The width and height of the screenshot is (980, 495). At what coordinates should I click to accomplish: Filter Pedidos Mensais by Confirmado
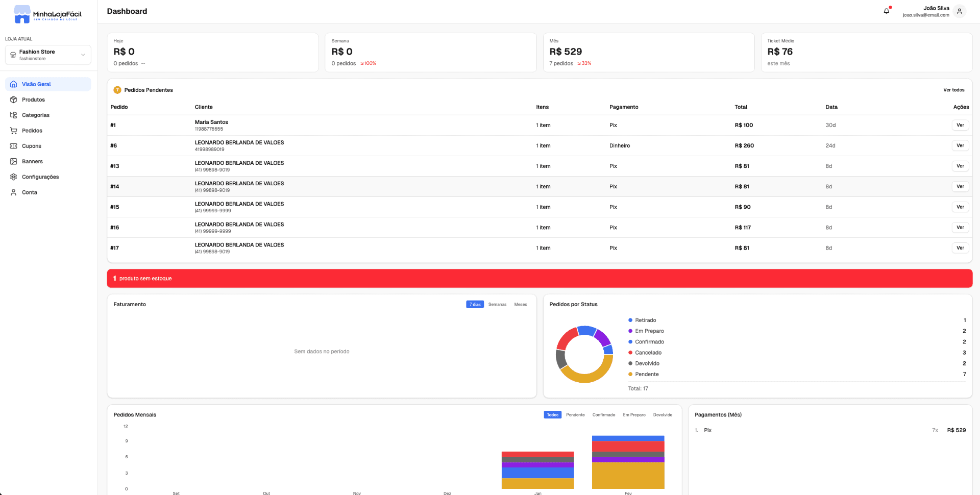604,415
